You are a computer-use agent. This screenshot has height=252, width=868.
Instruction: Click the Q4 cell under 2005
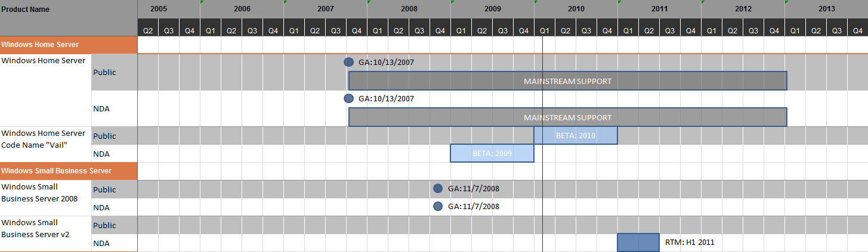pyautogui.click(x=190, y=27)
